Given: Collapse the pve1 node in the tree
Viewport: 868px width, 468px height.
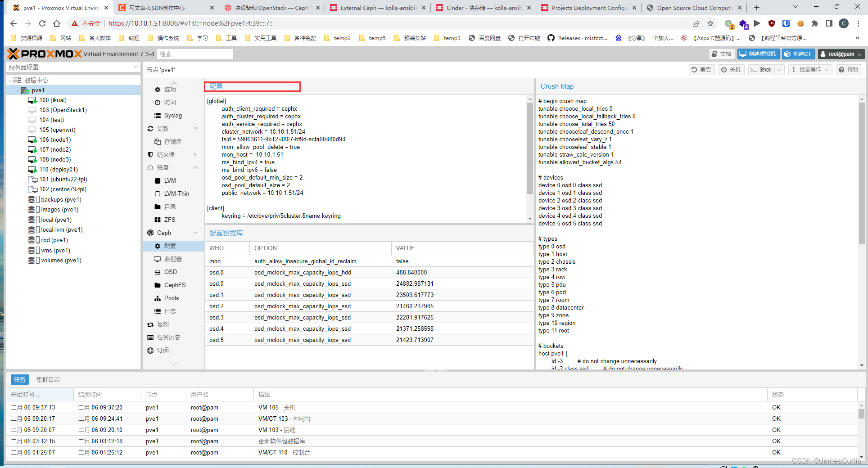Looking at the screenshot, I should pyautogui.click(x=18, y=90).
